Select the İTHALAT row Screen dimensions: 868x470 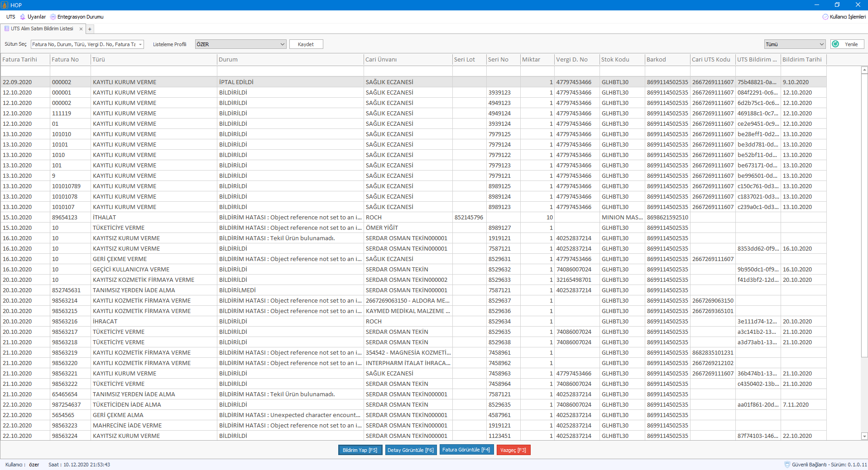point(413,218)
